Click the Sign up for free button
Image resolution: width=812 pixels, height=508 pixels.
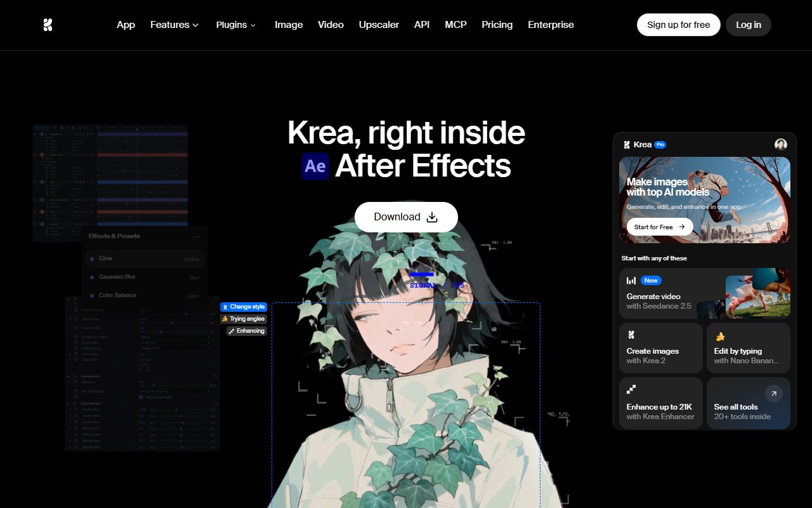click(678, 25)
